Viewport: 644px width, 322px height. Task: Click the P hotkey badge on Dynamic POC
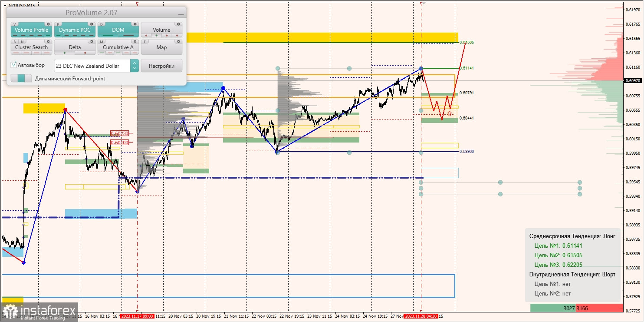pyautogui.click(x=59, y=24)
